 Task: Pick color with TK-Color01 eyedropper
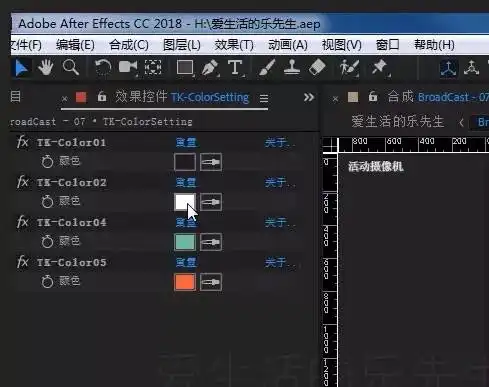(x=211, y=162)
